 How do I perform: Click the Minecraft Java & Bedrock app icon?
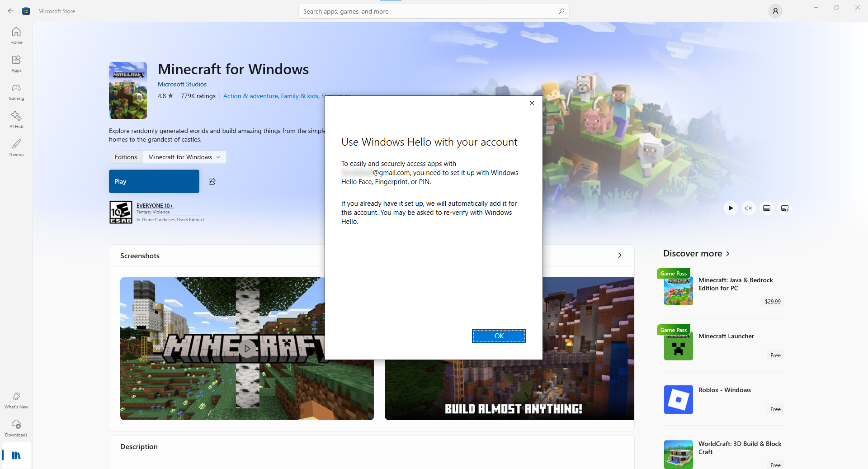point(678,291)
